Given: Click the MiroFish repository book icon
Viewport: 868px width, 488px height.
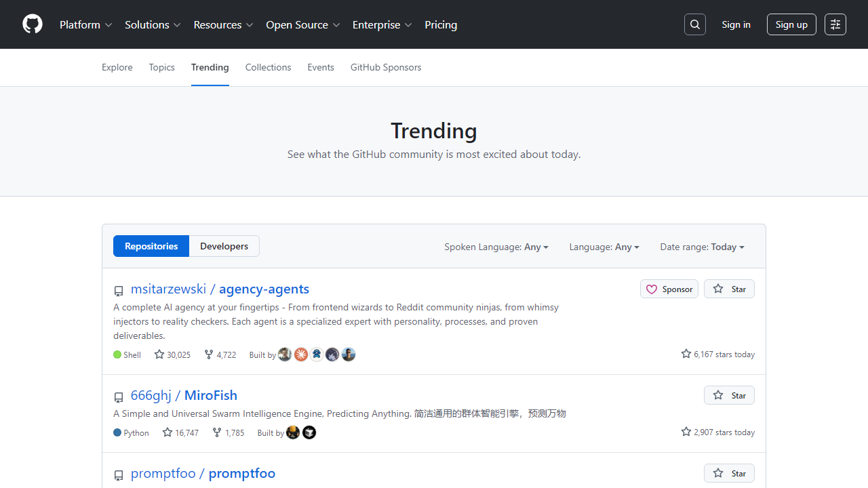Looking at the screenshot, I should (119, 398).
